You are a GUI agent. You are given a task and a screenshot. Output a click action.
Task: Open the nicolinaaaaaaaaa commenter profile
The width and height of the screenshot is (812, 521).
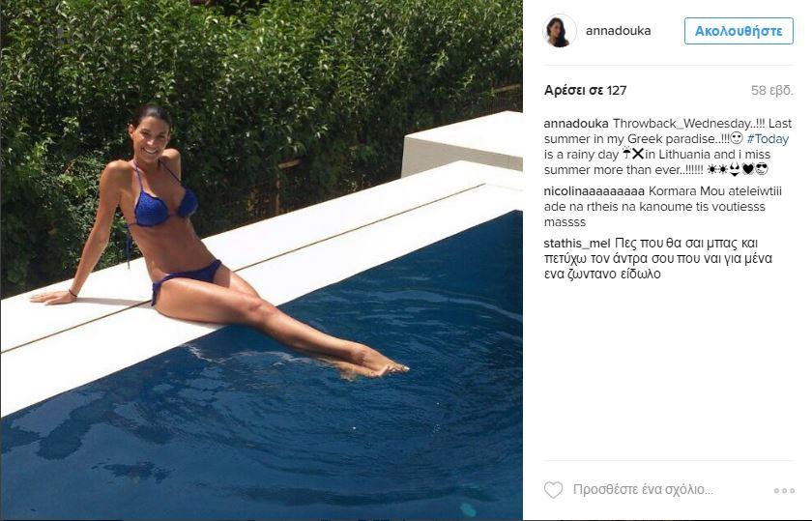pyautogui.click(x=594, y=191)
